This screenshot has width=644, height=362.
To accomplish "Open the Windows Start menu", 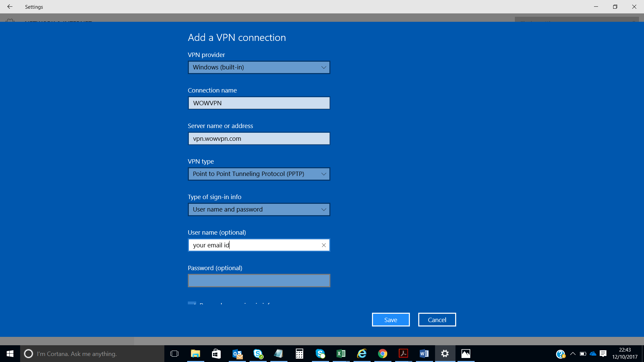I will pyautogui.click(x=10, y=354).
